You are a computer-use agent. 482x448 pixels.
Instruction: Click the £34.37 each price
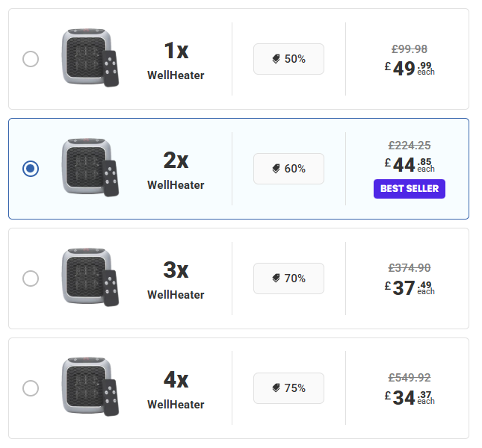410,397
